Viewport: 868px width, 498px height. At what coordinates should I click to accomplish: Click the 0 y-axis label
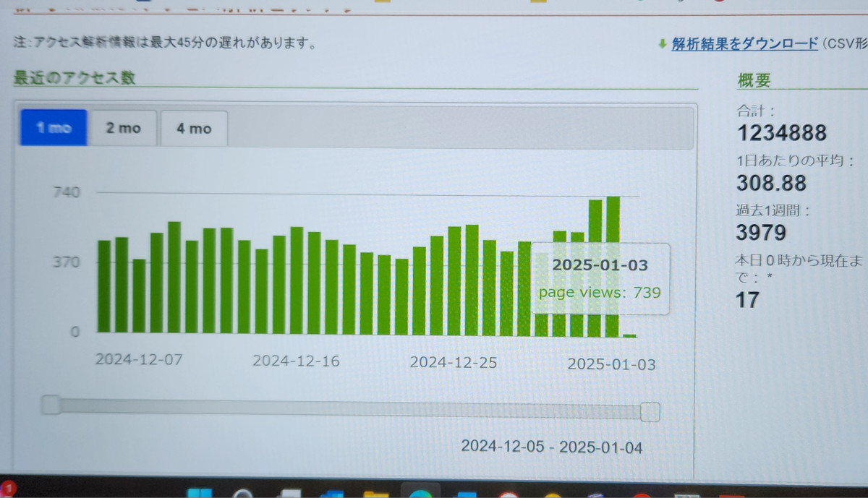(x=74, y=332)
